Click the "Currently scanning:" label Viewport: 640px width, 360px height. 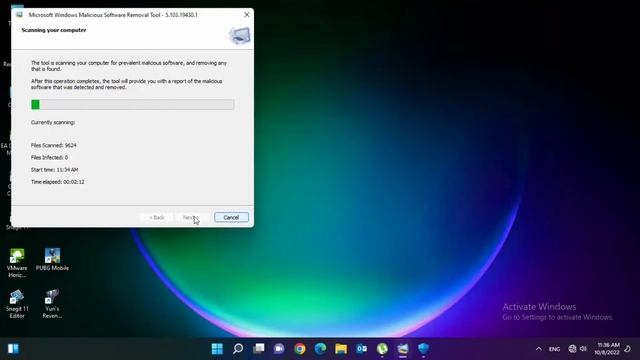[53, 122]
